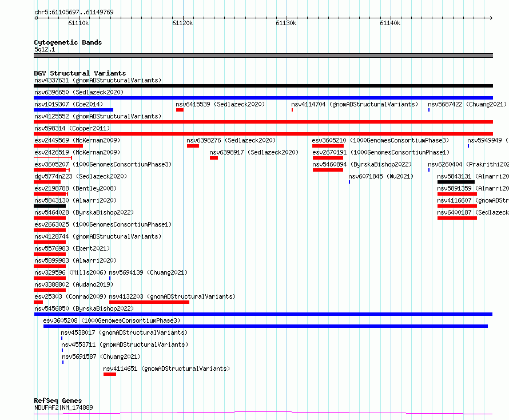Click nsv4114704 gnomAD variant label

[x=355, y=104]
